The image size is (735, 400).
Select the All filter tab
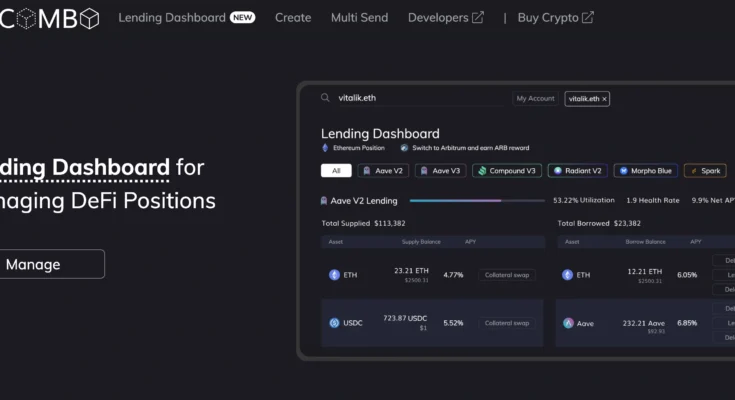pos(336,171)
